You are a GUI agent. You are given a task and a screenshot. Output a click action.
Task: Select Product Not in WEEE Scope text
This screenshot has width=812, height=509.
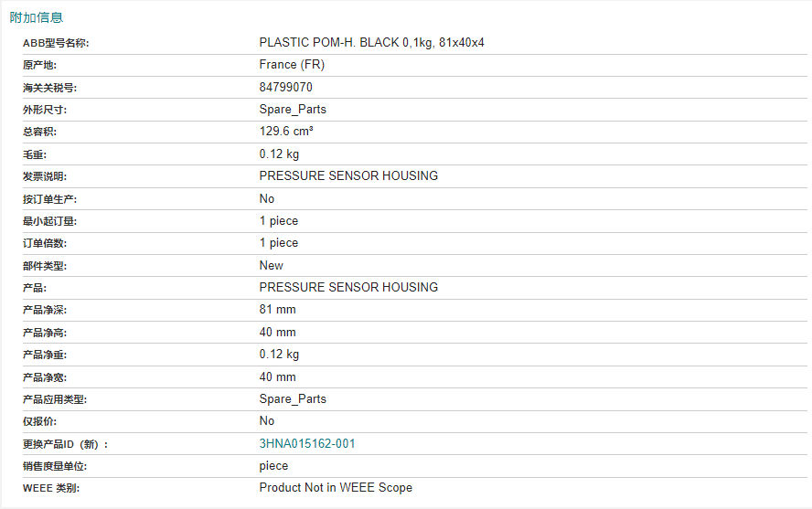(336, 488)
